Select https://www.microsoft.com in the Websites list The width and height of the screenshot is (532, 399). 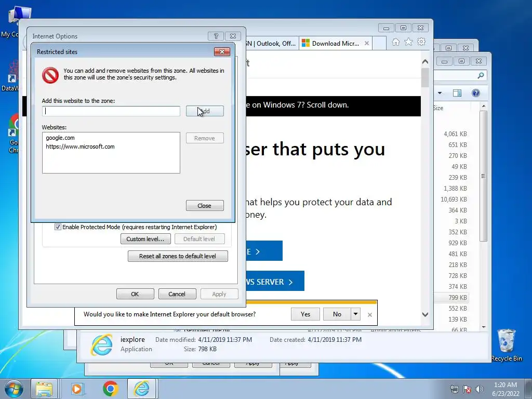point(80,147)
